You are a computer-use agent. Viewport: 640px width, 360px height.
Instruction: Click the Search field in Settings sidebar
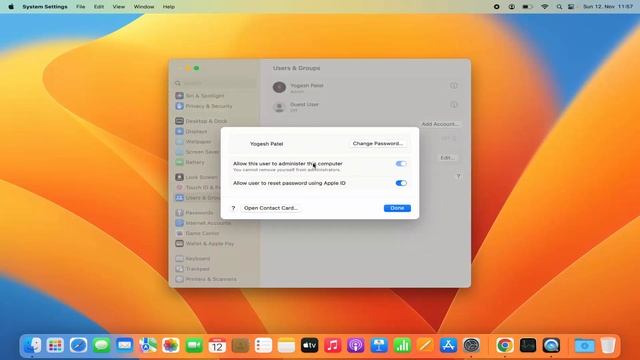[215, 83]
